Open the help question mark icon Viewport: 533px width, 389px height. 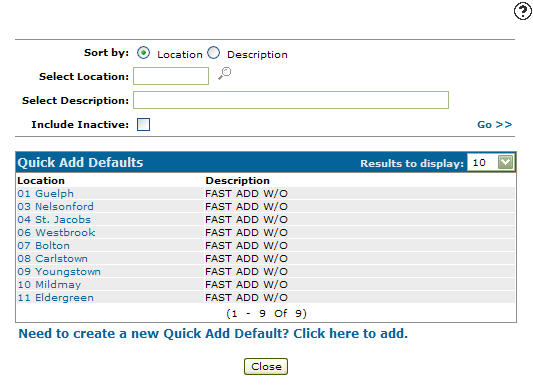[x=522, y=11]
